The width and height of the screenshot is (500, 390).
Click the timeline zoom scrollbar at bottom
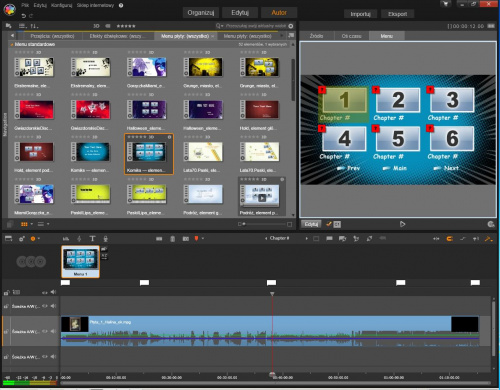point(275,383)
